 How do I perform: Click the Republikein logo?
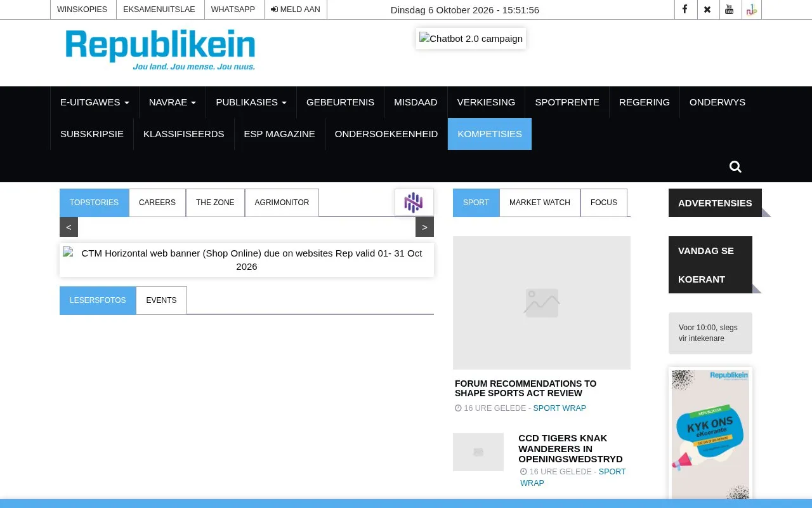coord(160,50)
